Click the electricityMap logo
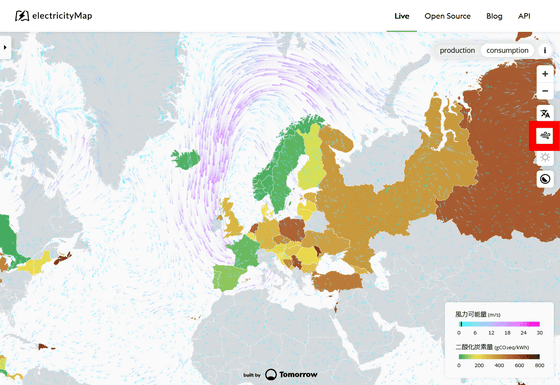 click(54, 16)
